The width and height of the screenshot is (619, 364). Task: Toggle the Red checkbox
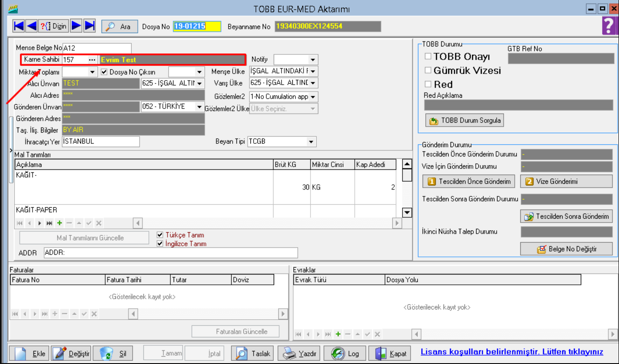click(x=428, y=84)
